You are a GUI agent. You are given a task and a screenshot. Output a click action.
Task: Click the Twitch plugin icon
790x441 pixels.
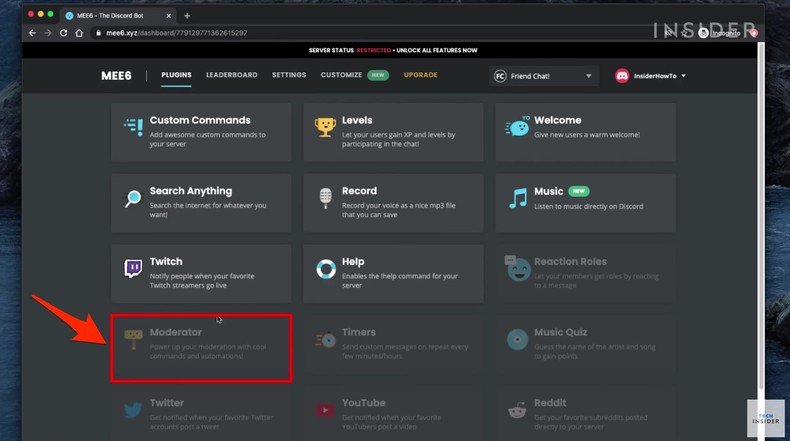133,268
